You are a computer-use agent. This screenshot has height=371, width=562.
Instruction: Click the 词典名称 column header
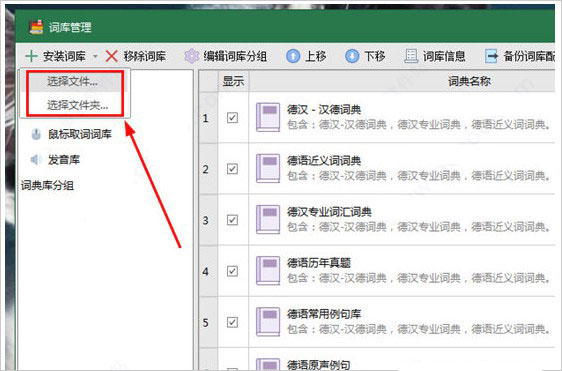469,81
